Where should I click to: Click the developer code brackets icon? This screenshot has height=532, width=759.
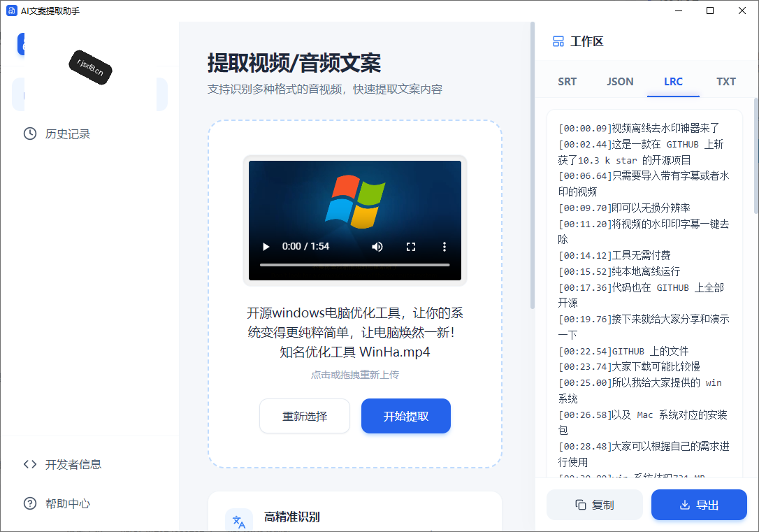30,464
